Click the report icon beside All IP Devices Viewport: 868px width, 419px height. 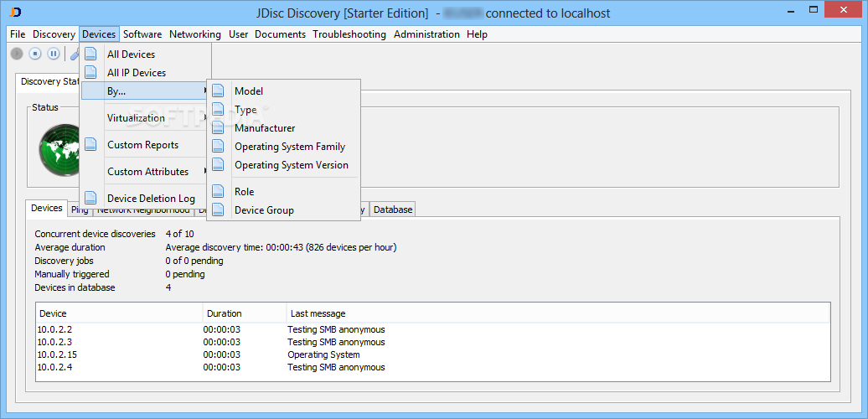click(90, 73)
